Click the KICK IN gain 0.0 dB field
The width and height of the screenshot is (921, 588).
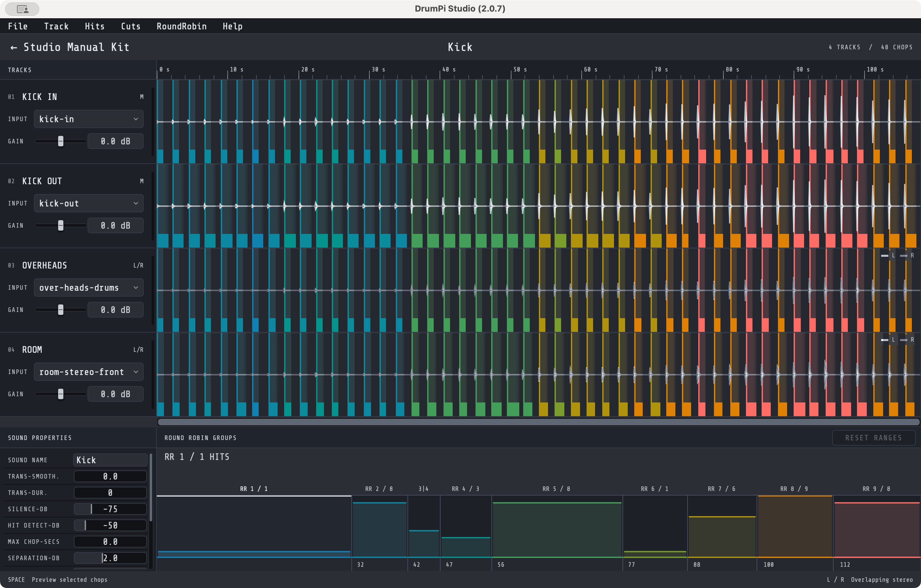click(116, 141)
